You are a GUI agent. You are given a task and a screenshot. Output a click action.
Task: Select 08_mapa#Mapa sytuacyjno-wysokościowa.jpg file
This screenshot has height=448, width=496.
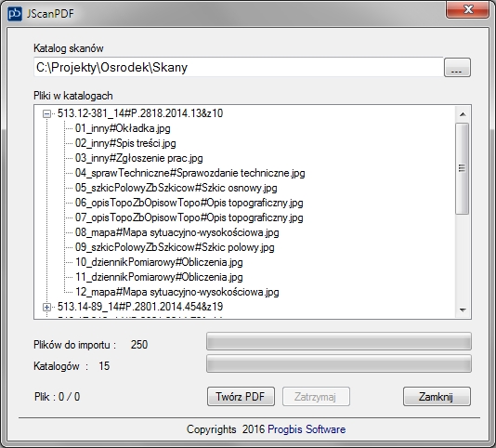coord(177,232)
